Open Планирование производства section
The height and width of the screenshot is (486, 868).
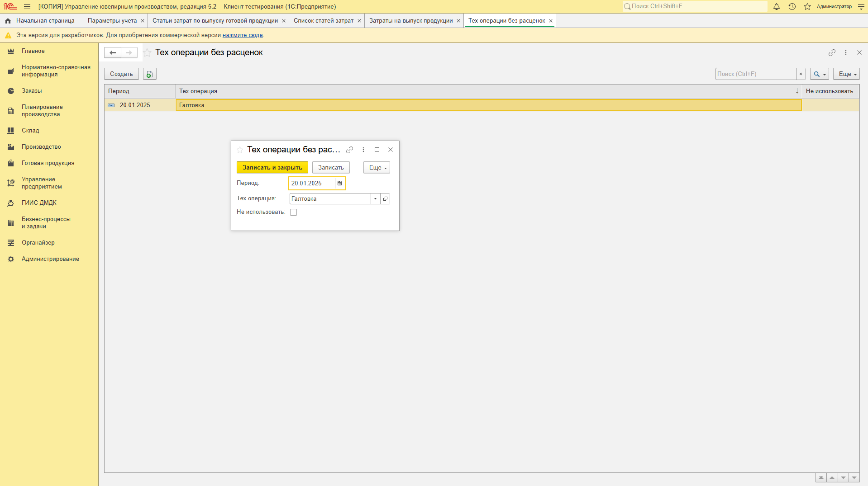tap(49, 111)
